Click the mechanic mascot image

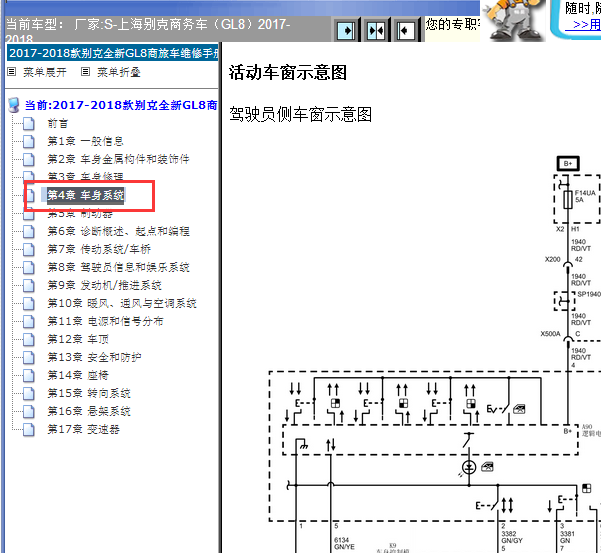click(514, 20)
